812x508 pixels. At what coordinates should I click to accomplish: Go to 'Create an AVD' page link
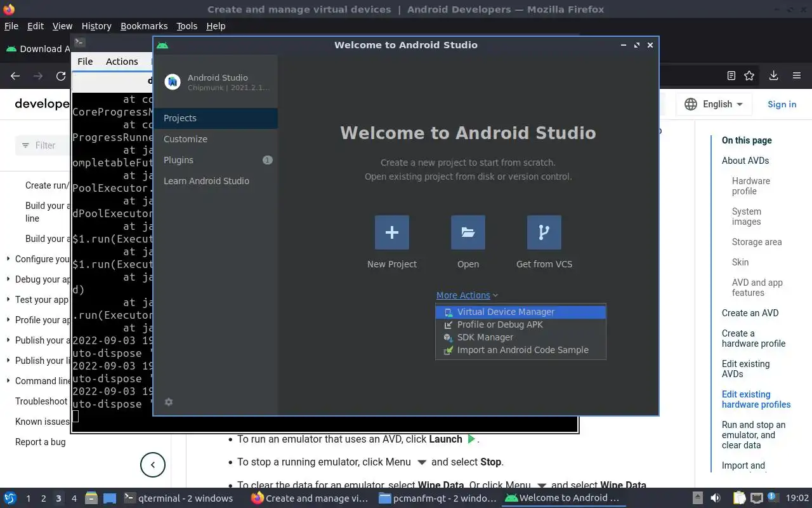[x=750, y=313]
